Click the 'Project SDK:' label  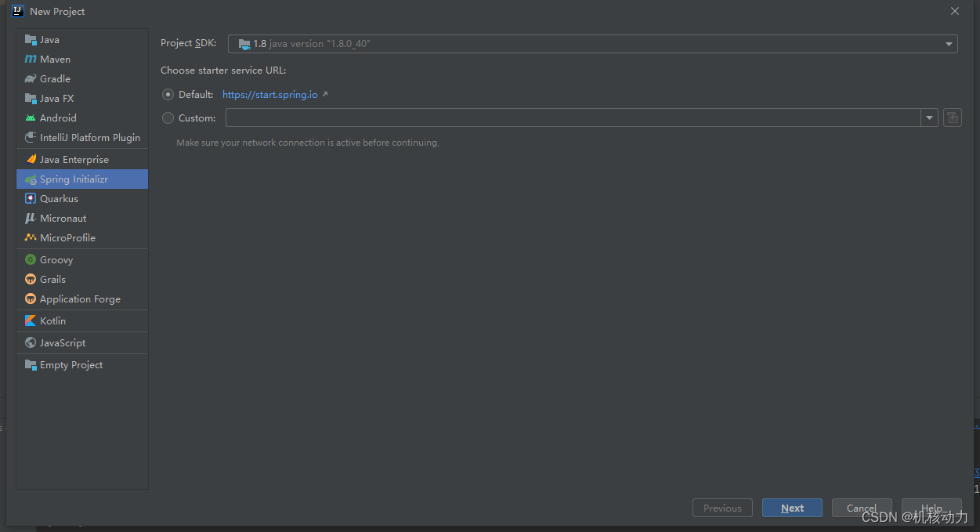(x=189, y=44)
